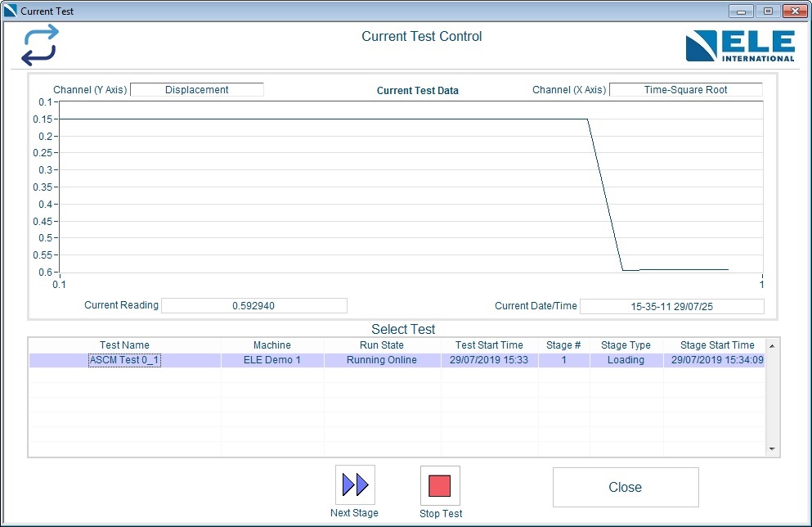This screenshot has height=527, width=812.
Task: Select the ASCM Test 0_1 row
Action: point(124,360)
